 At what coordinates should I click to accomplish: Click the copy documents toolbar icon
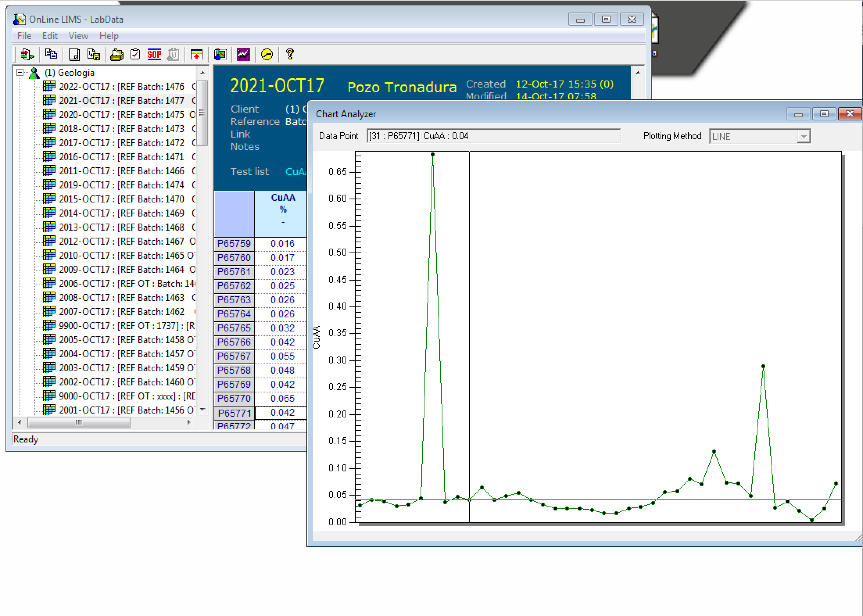51,54
